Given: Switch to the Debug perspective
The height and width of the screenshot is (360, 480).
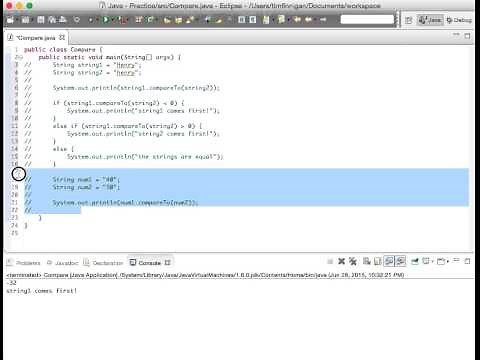Looking at the screenshot, I should tap(459, 20).
